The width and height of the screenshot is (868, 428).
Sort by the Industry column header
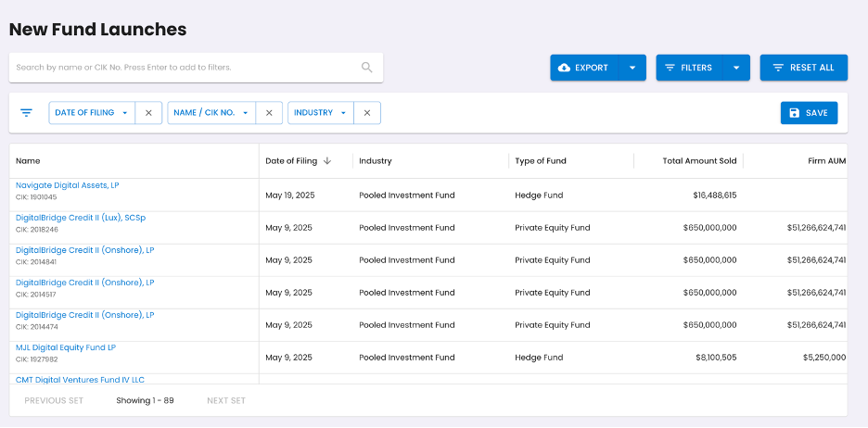[x=376, y=161]
